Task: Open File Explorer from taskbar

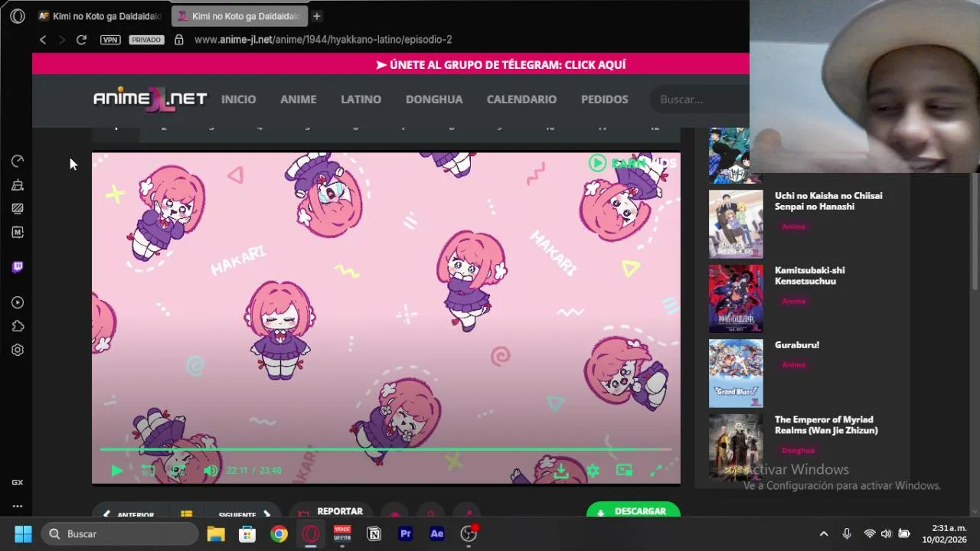Action: coord(216,533)
